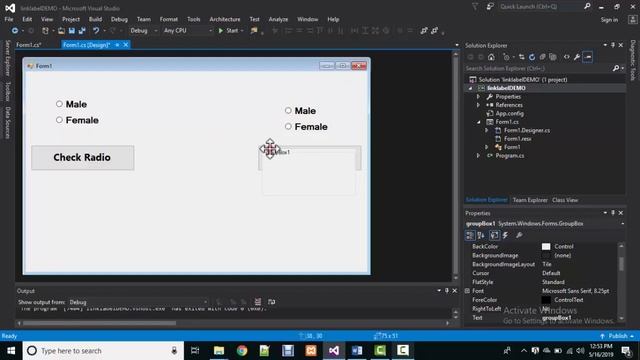Viewport: 640px width, 360px height.
Task: Click Publish in the status bar
Action: 618,336
